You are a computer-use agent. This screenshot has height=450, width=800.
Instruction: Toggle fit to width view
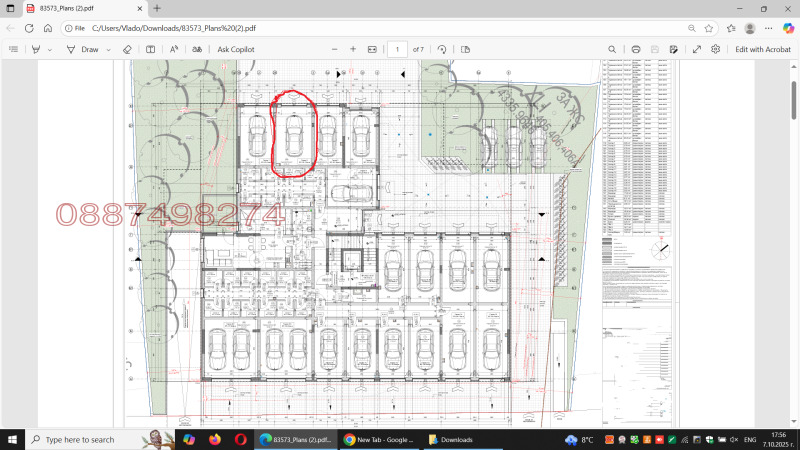[372, 49]
